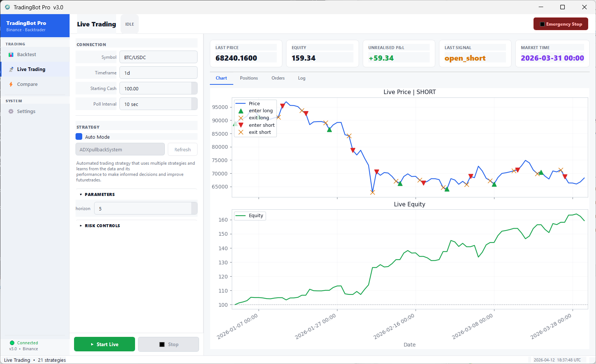Image resolution: width=596 pixels, height=364 pixels.
Task: Open Live Trading via its rocket icon
Action: 10,69
